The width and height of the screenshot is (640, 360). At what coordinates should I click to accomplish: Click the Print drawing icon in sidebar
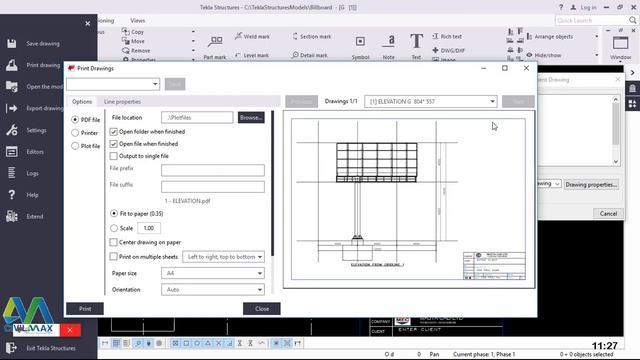pos(11,65)
